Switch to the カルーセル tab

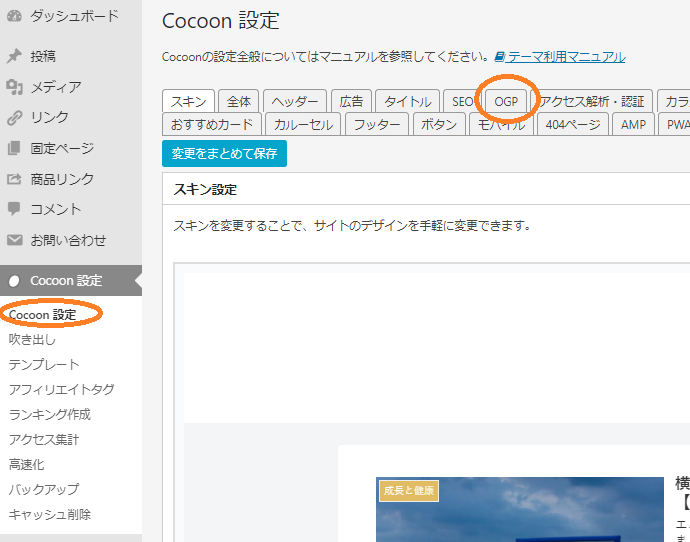(303, 125)
